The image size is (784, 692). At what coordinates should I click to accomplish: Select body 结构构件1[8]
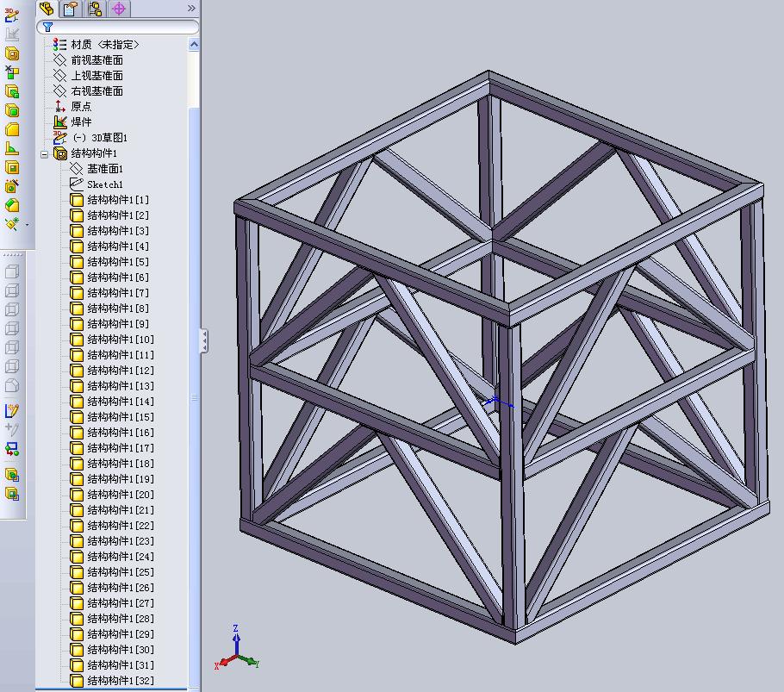tap(118, 309)
